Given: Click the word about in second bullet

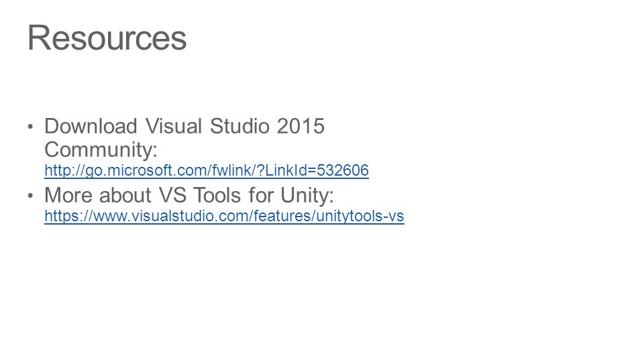Looking at the screenshot, I should [125, 194].
